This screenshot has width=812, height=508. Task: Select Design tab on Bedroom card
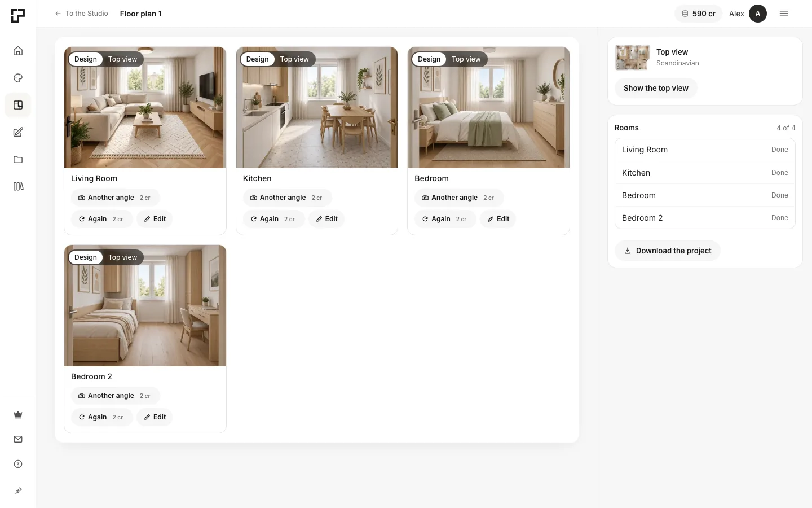click(429, 59)
